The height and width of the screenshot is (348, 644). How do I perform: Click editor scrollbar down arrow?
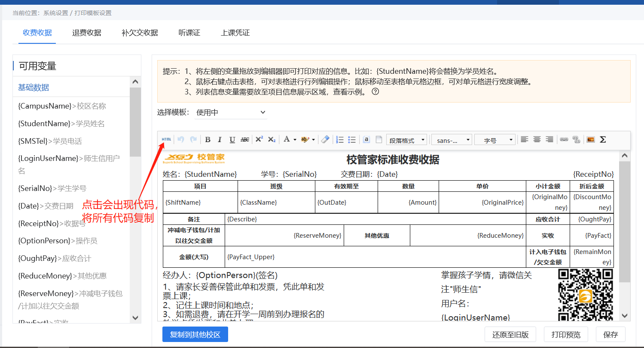point(625,315)
